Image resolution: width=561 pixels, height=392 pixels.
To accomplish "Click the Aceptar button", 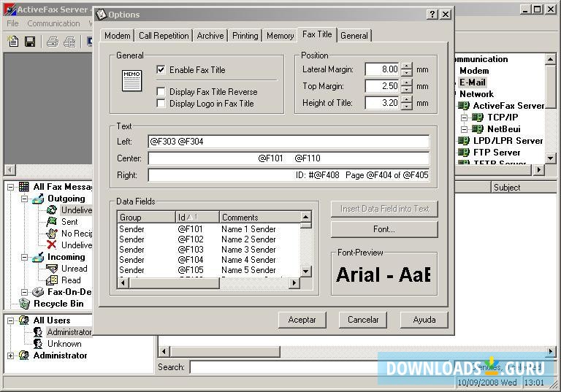I will click(x=302, y=320).
